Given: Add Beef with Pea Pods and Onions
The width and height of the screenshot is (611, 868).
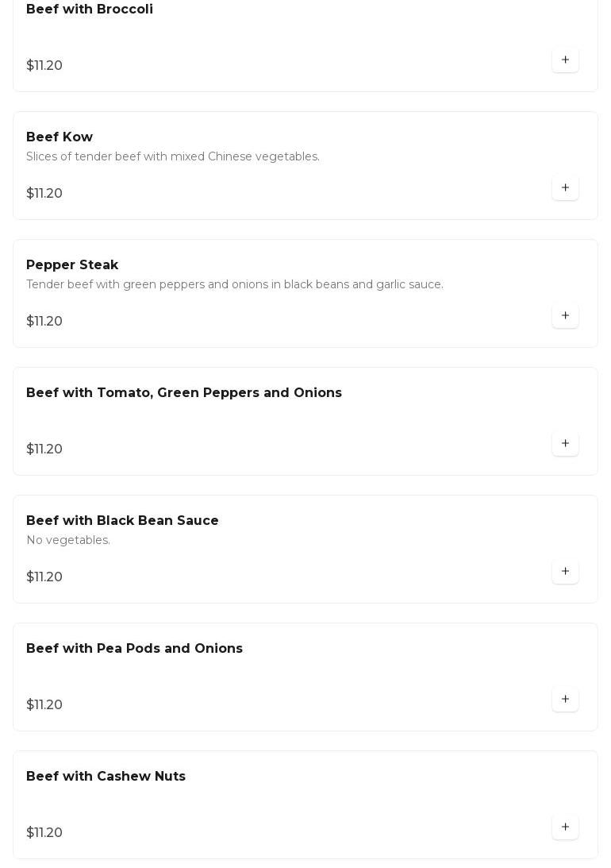Looking at the screenshot, I should pyautogui.click(x=565, y=700).
